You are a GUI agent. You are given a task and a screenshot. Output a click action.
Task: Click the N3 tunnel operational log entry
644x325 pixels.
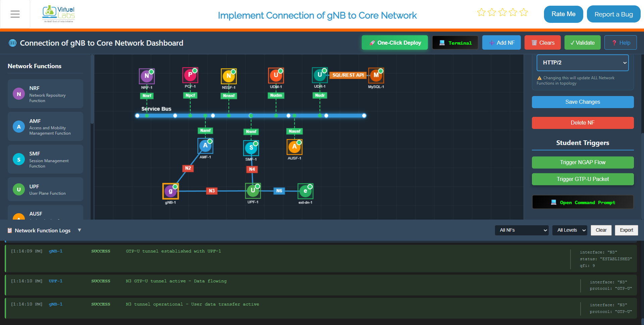[x=321, y=308]
